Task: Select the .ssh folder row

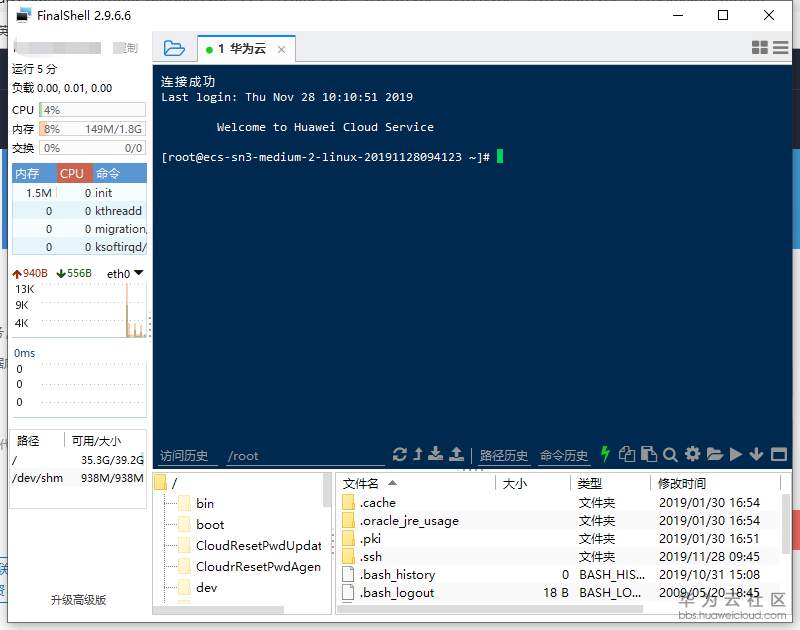Action: pos(559,556)
